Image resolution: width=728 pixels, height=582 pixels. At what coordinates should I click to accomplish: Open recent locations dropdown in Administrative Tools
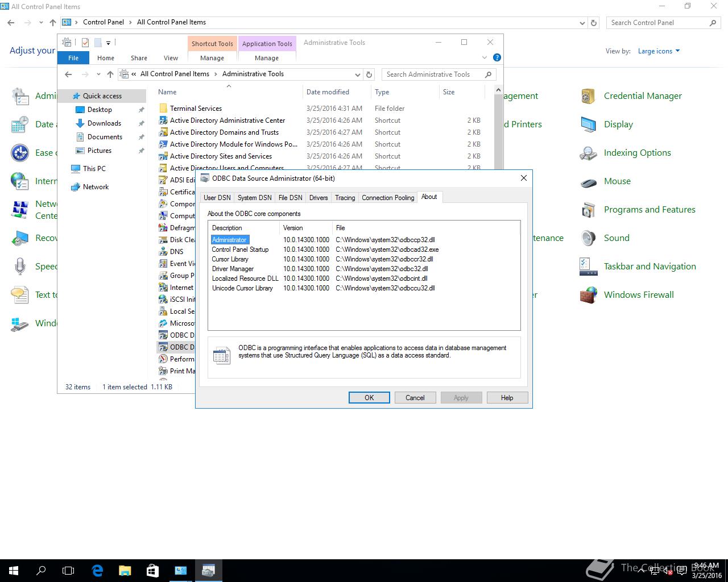click(98, 74)
